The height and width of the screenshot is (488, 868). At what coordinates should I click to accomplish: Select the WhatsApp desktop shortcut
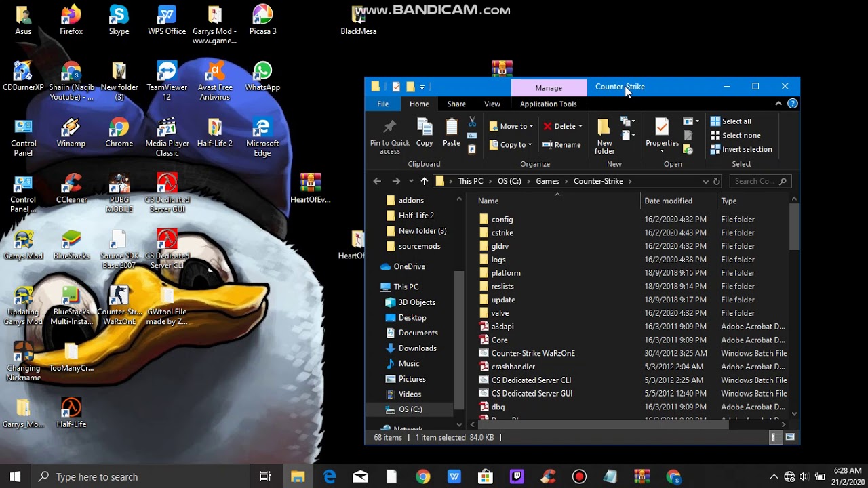click(262, 77)
